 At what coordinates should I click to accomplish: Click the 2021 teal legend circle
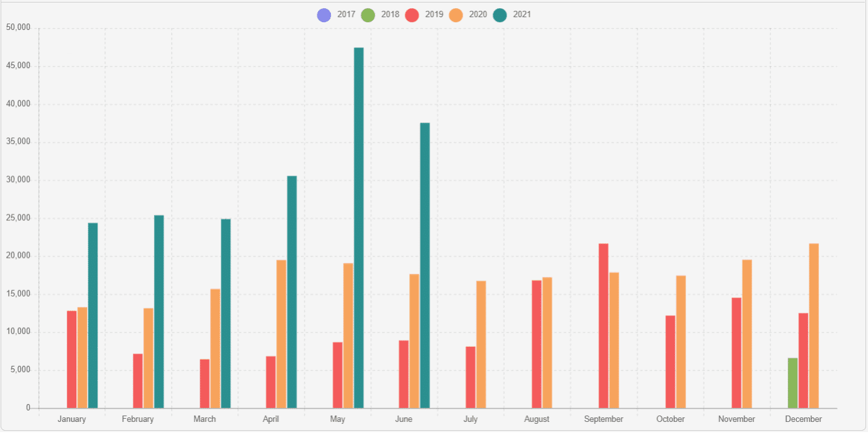[500, 15]
